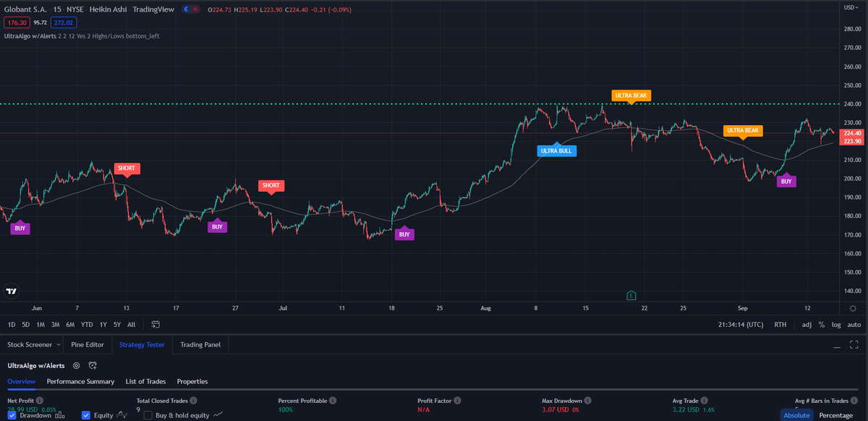Click the ULTRA BULL signal label

(556, 151)
